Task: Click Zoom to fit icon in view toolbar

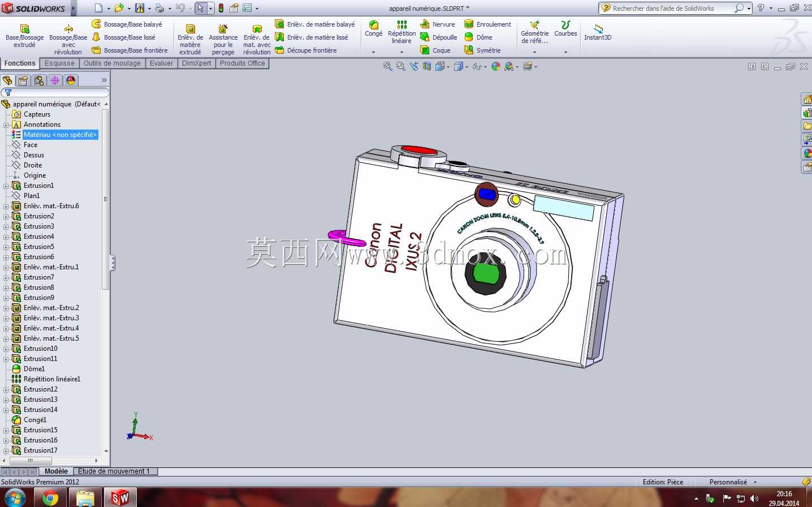Action: tap(387, 66)
